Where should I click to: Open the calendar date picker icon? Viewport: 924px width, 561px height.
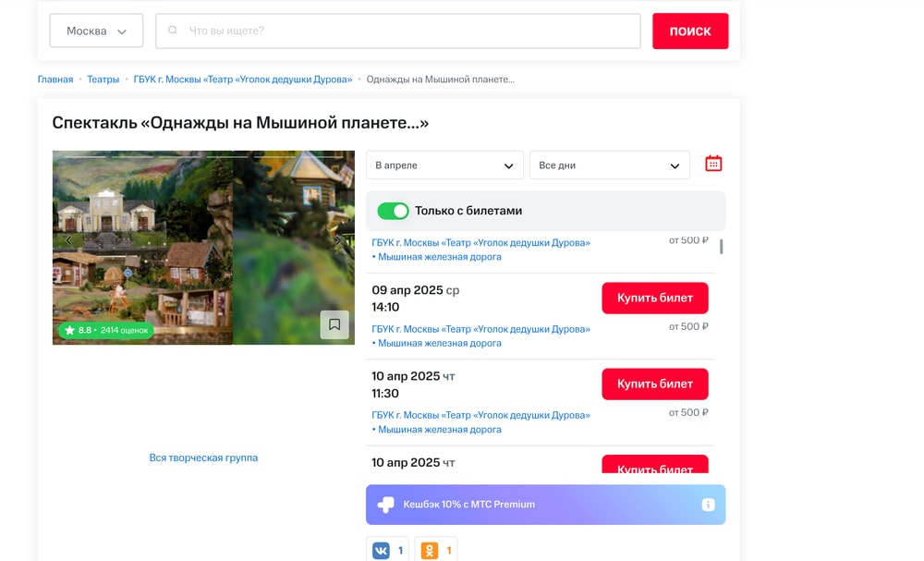712,163
